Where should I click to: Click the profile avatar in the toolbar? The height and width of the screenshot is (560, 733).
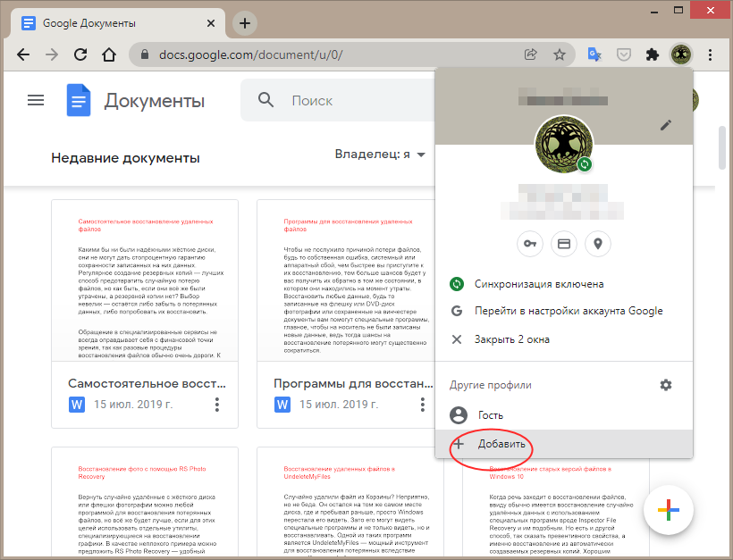click(x=681, y=54)
